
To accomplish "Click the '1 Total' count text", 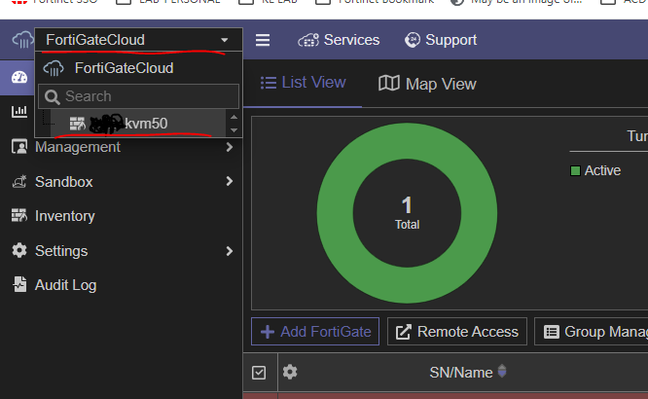I will (407, 213).
